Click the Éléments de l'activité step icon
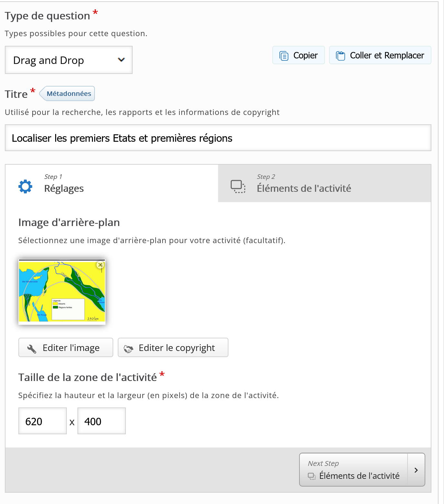Image resolution: width=444 pixels, height=504 pixels. (x=238, y=186)
